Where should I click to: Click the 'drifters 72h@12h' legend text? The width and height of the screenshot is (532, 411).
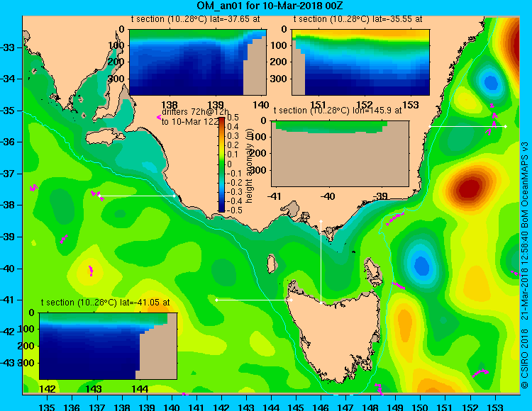(x=195, y=112)
